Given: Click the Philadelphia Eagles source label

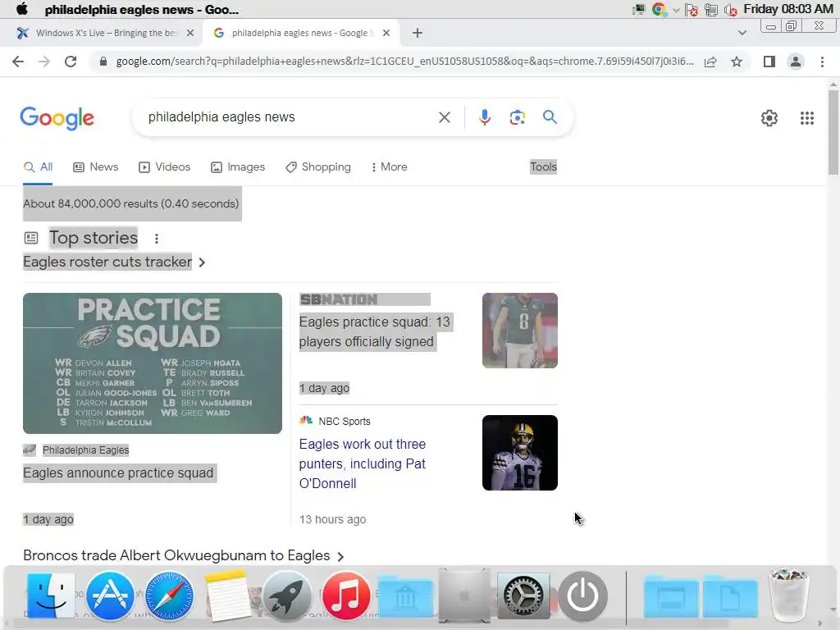Looking at the screenshot, I should 85,450.
